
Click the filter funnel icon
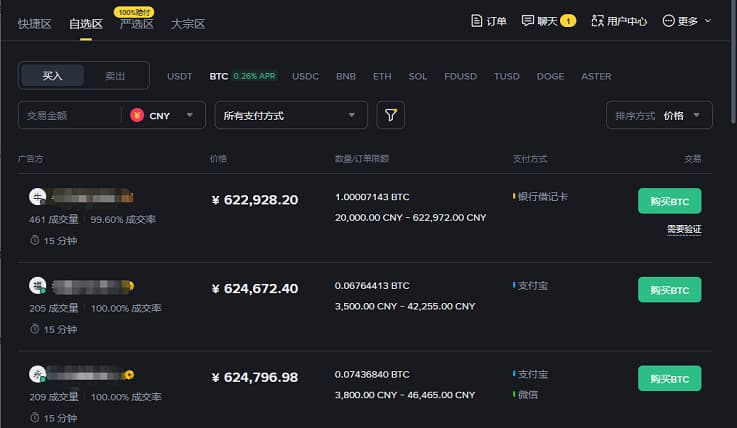(x=391, y=116)
